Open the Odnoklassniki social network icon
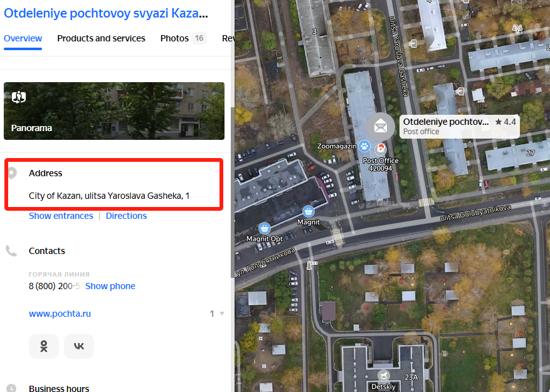This screenshot has width=550, height=392. point(44,346)
